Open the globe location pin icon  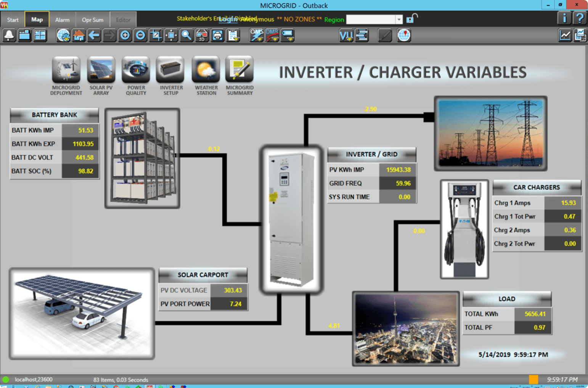[404, 35]
